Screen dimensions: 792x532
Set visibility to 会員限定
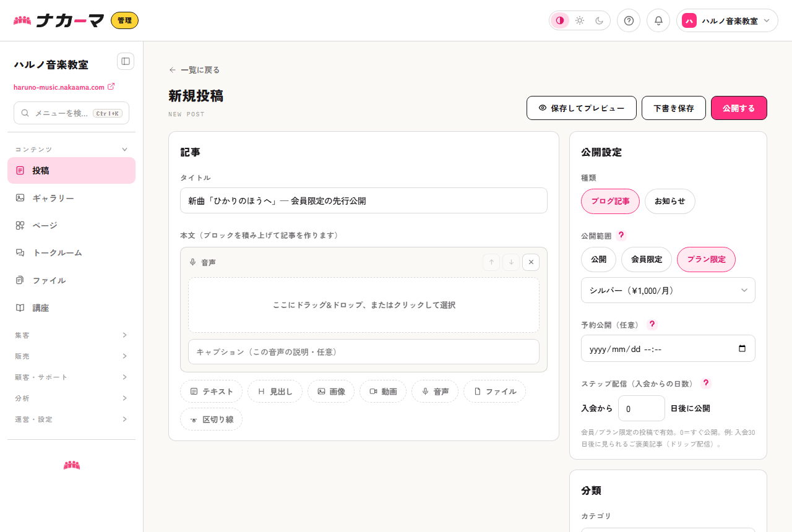point(647,259)
